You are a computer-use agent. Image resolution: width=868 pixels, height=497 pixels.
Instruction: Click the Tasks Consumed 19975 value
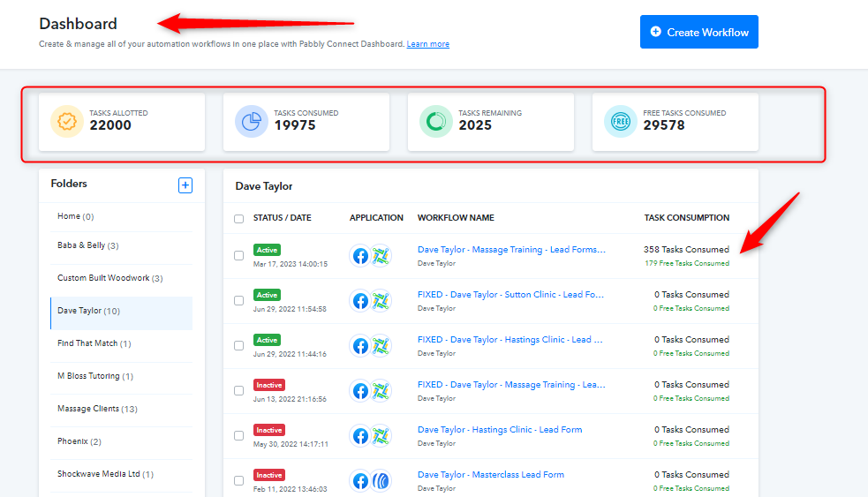coord(295,125)
